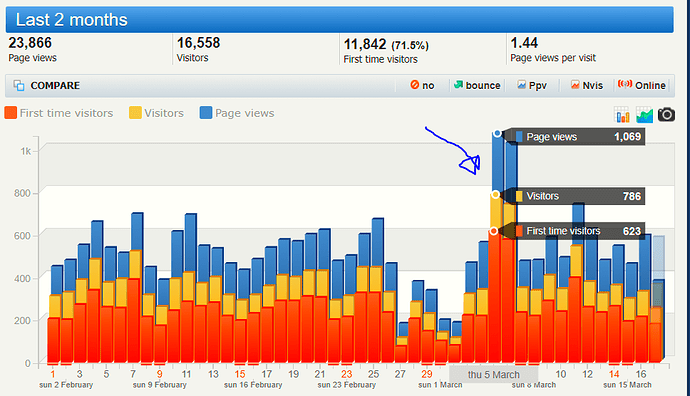Click the date 29 on the x-axis

[x=427, y=374]
